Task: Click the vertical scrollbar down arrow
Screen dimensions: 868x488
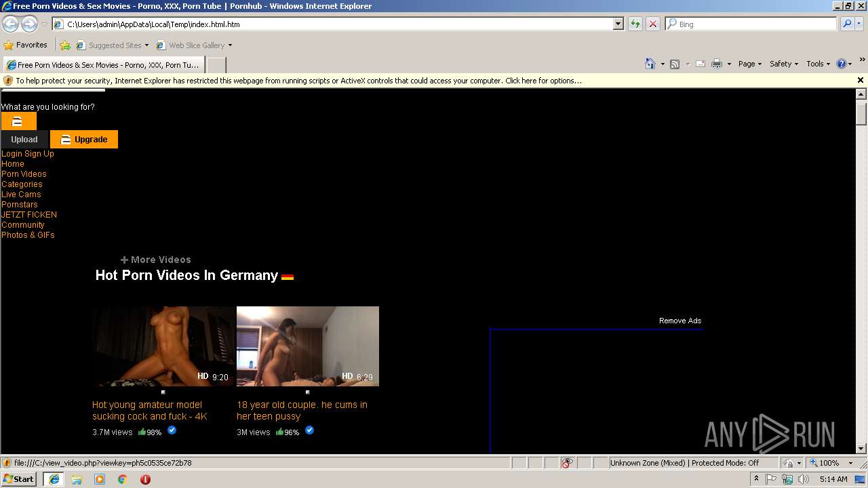Action: click(x=861, y=448)
